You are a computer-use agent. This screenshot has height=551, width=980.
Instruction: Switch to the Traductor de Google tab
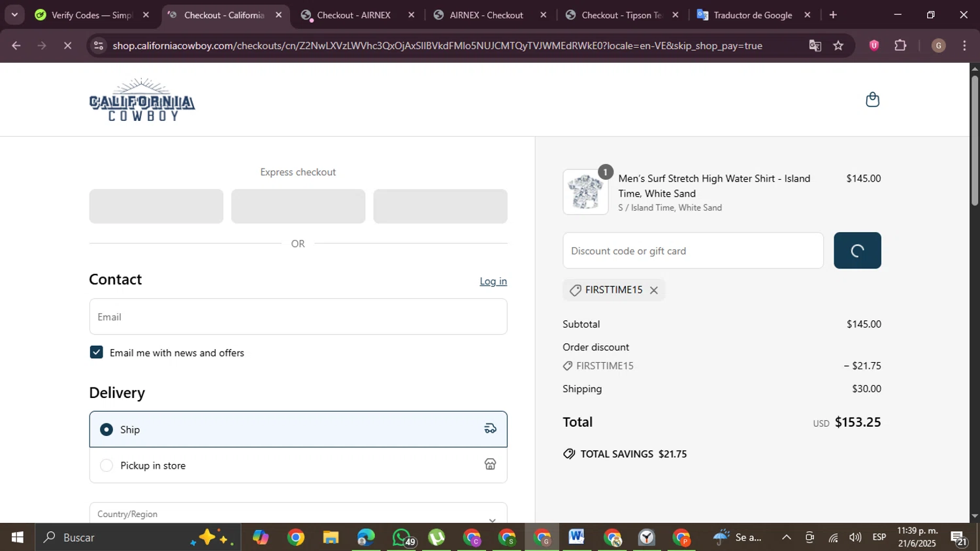tap(753, 15)
